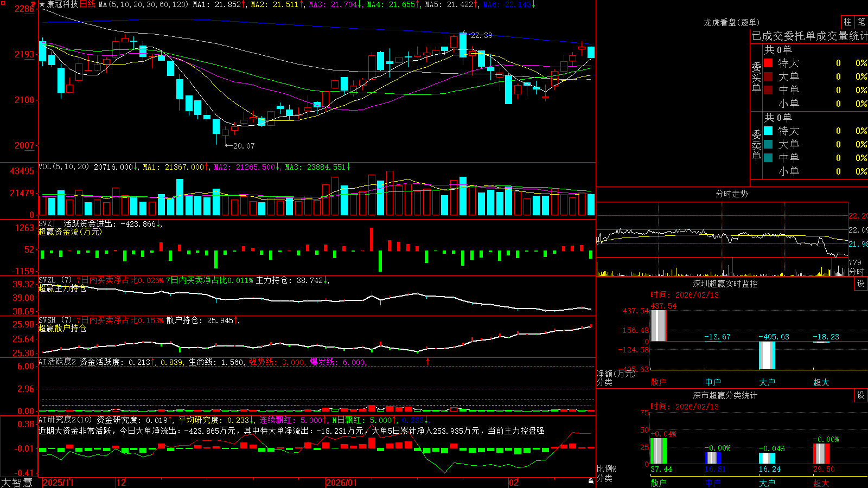868x488 pixels.
Task: Click cyan 特大 swatch under 委卖单
Action: [768, 131]
